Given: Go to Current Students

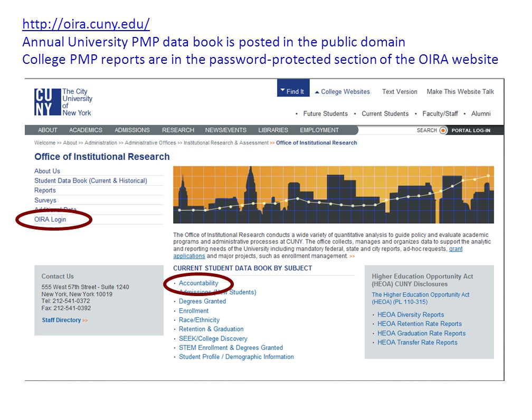Looking at the screenshot, I should pyautogui.click(x=385, y=113).
